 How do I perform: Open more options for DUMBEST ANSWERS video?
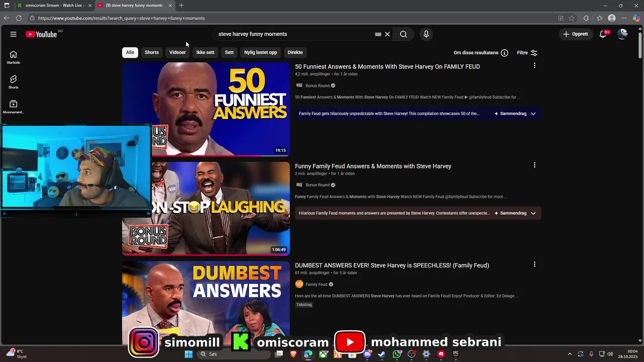534,264
